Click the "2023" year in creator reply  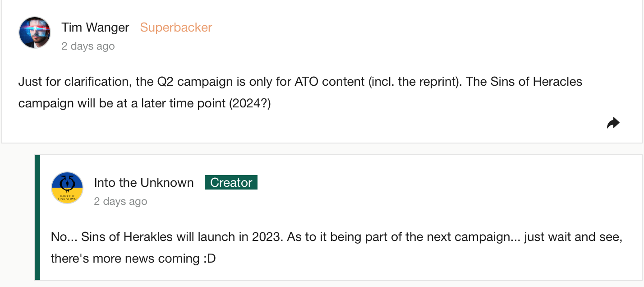click(x=266, y=237)
